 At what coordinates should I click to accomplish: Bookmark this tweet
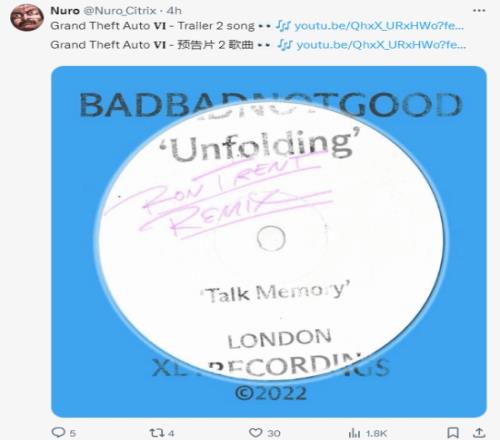click(x=453, y=433)
